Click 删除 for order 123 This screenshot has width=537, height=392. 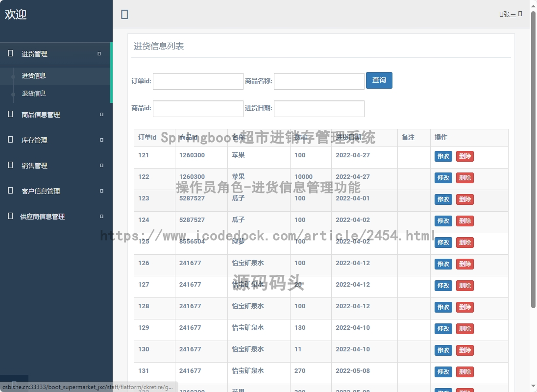coord(465,199)
